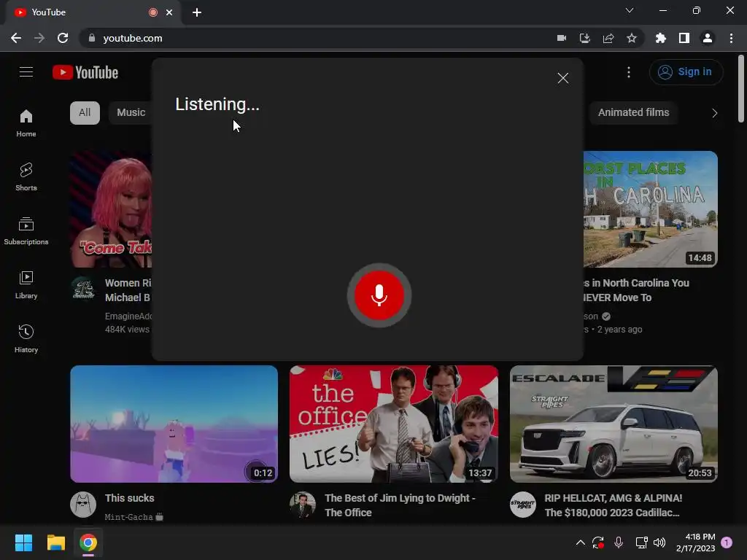
Task: Open Chrome three-dot menu
Action: tap(731, 38)
